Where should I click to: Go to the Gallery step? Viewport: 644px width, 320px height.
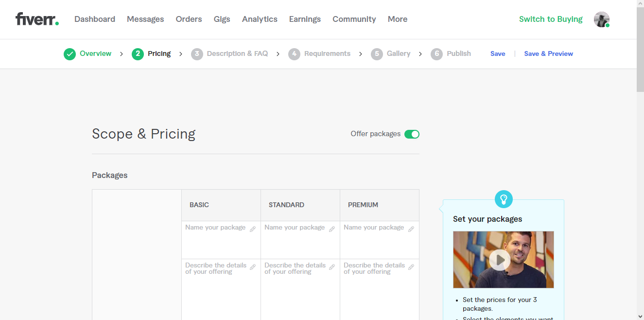(399, 53)
